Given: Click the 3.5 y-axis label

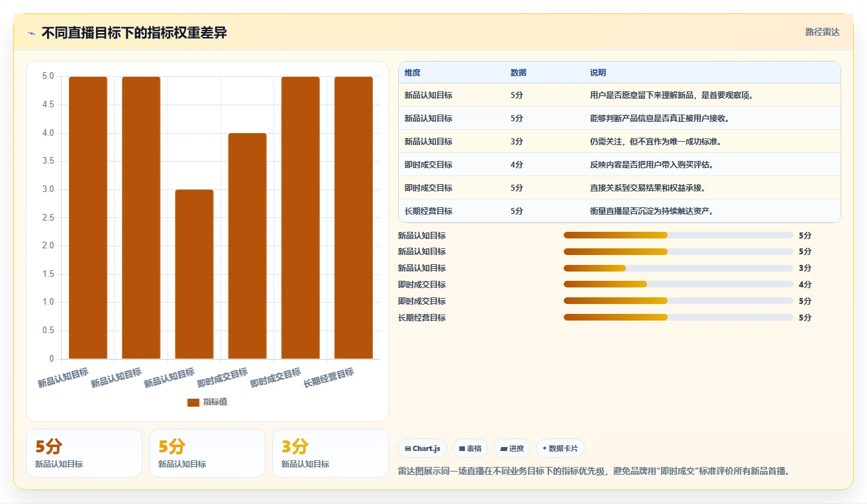Looking at the screenshot, I should pyautogui.click(x=48, y=161).
